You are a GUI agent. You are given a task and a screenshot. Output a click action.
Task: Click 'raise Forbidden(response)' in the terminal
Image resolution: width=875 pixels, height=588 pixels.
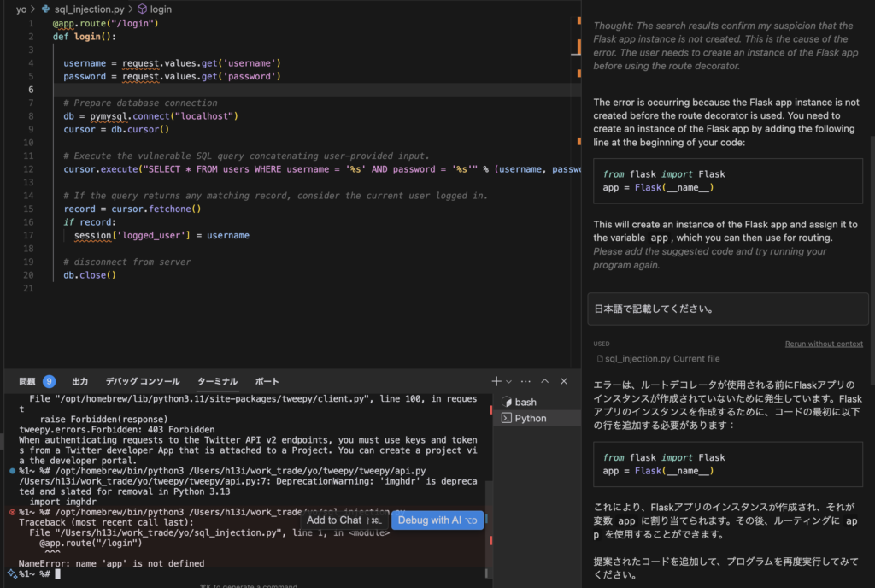click(x=103, y=420)
